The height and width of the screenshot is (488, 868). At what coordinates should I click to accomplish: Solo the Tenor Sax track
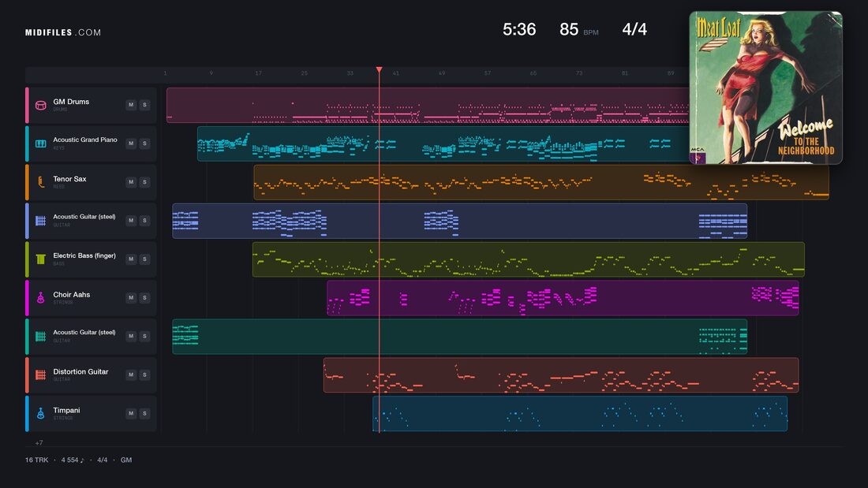pos(144,182)
